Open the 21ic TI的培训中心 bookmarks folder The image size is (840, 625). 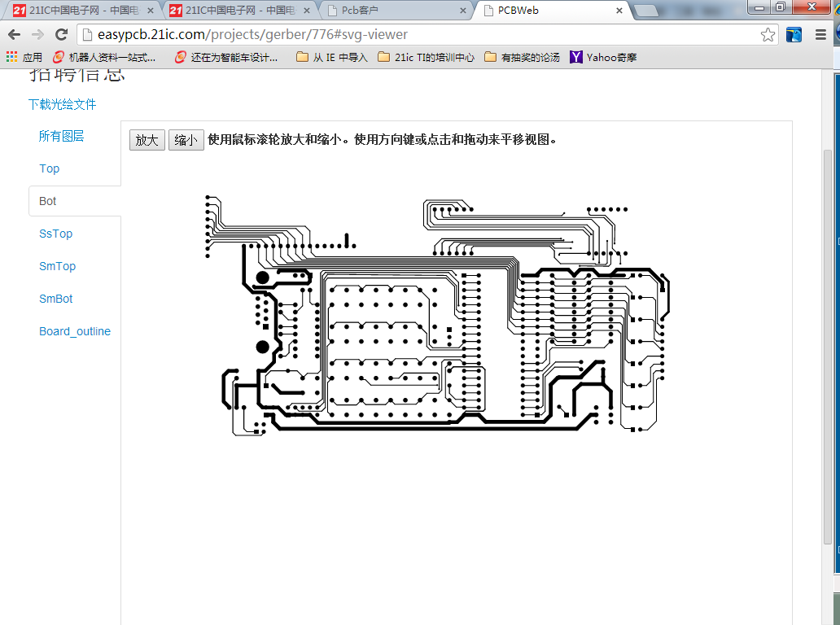click(x=427, y=57)
